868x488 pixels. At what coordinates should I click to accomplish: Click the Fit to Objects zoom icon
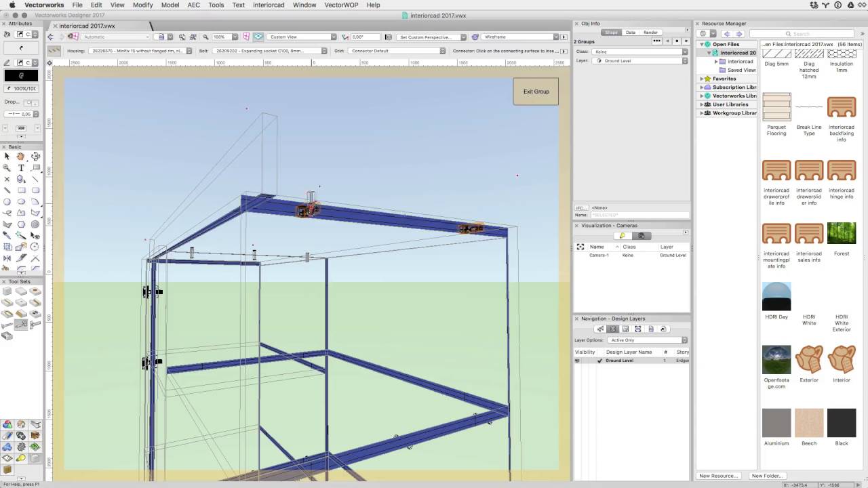(x=193, y=37)
